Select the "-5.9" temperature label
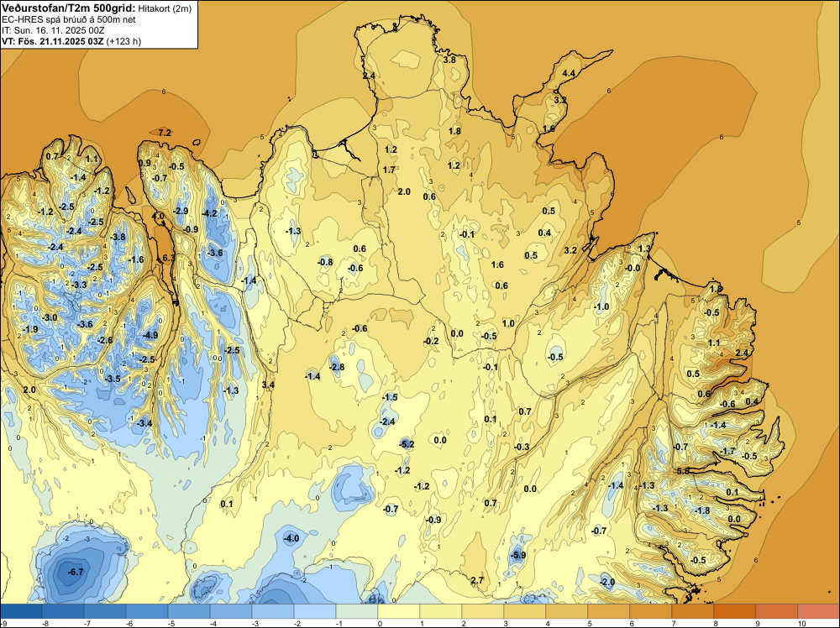840x628 pixels. pyautogui.click(x=518, y=555)
